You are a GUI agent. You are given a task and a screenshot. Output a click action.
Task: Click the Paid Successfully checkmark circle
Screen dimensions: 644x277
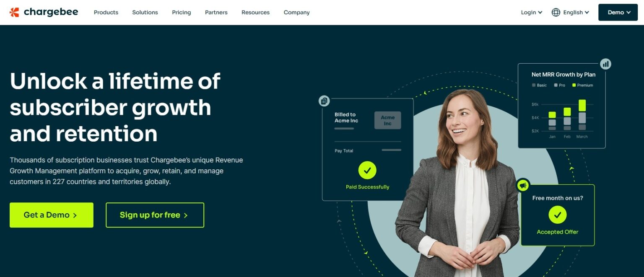coord(367,170)
